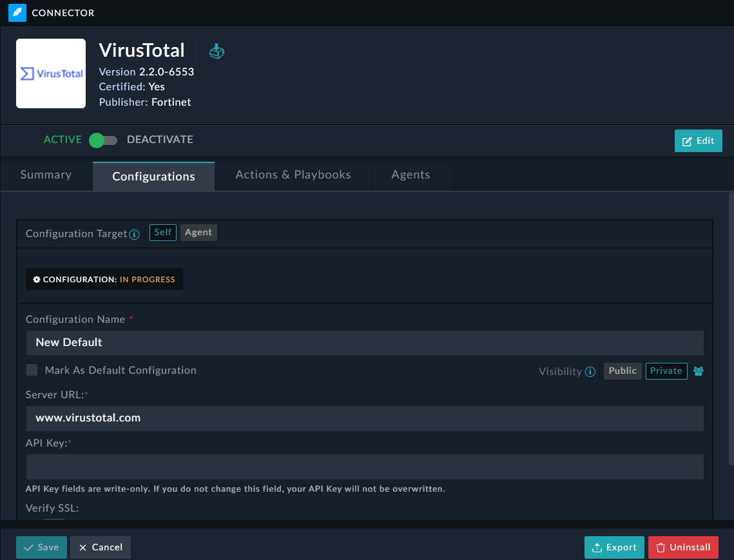Set visibility to Public

[x=622, y=371]
